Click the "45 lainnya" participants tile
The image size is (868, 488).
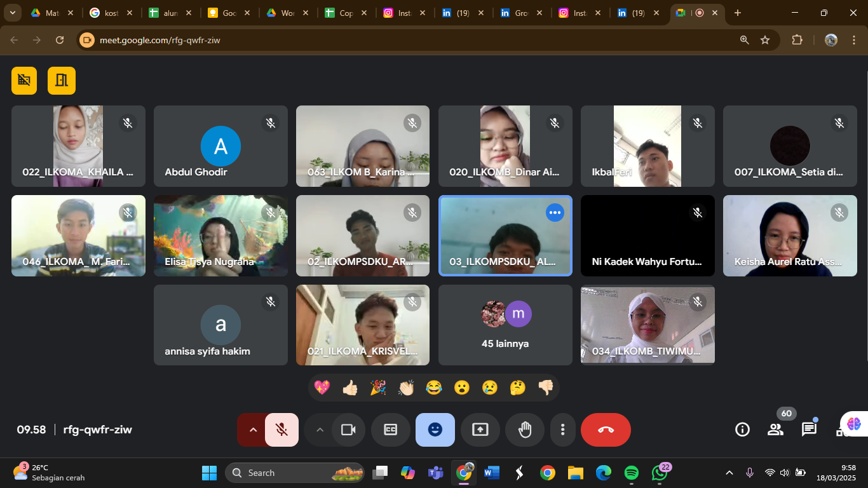point(505,325)
